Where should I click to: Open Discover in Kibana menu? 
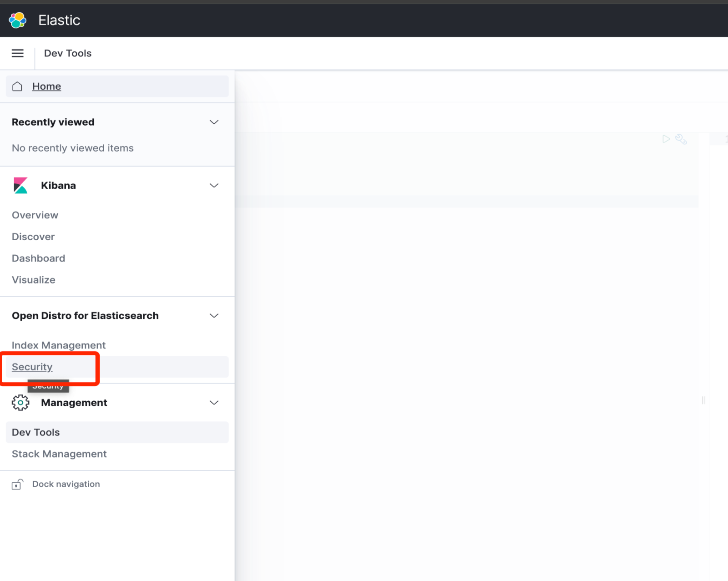(x=33, y=237)
